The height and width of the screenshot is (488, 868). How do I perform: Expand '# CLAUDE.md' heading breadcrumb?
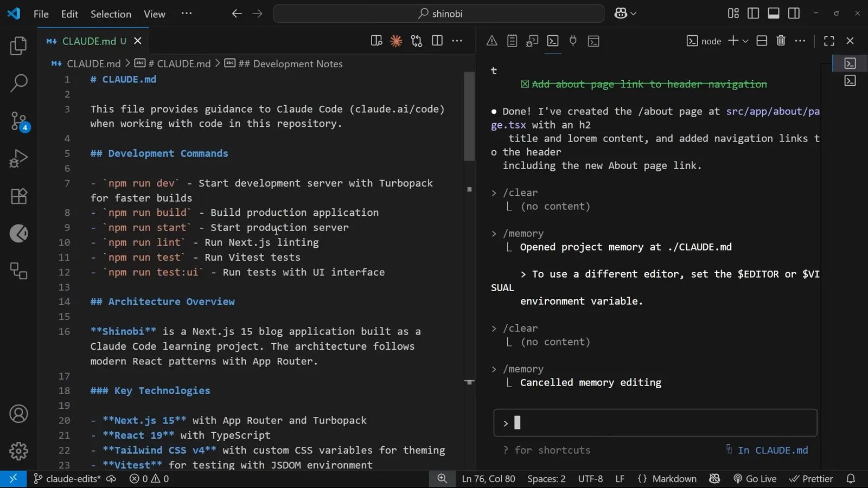(173, 63)
